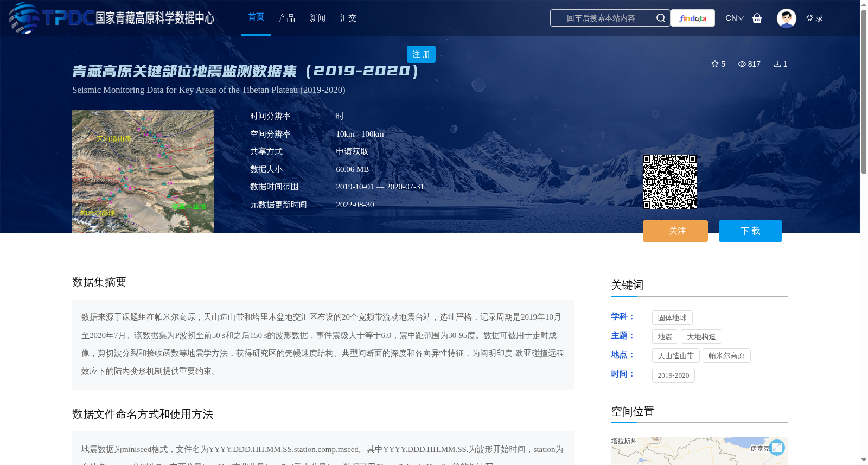Open the CN language dropdown

(735, 18)
